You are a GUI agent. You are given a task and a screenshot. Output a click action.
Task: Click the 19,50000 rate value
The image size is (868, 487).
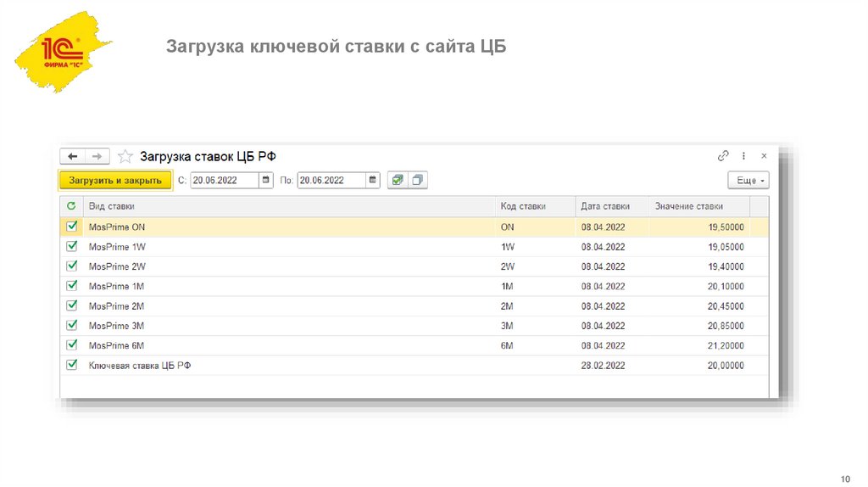[726, 227]
